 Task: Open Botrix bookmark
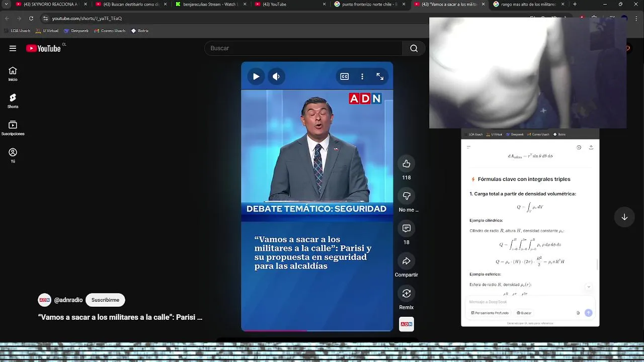140,31
